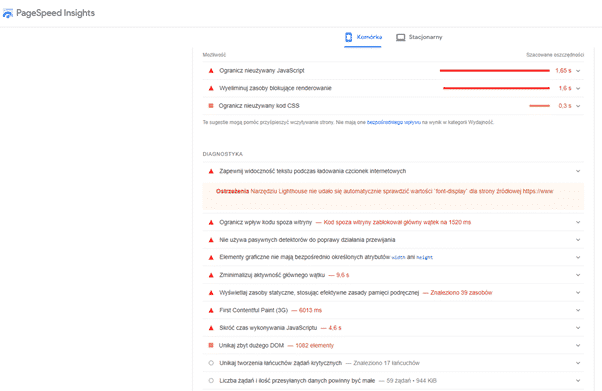The height and width of the screenshot is (391, 602).
Task: Expand chevron for Unikaj zbyt dużego DOM
Action: point(578,346)
